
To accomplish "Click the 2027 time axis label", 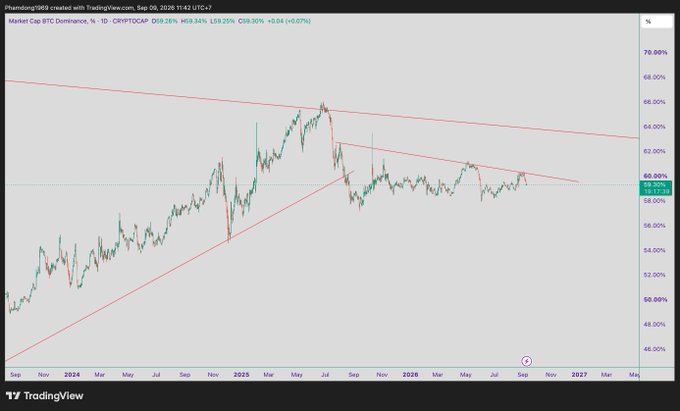I will click(x=579, y=375).
